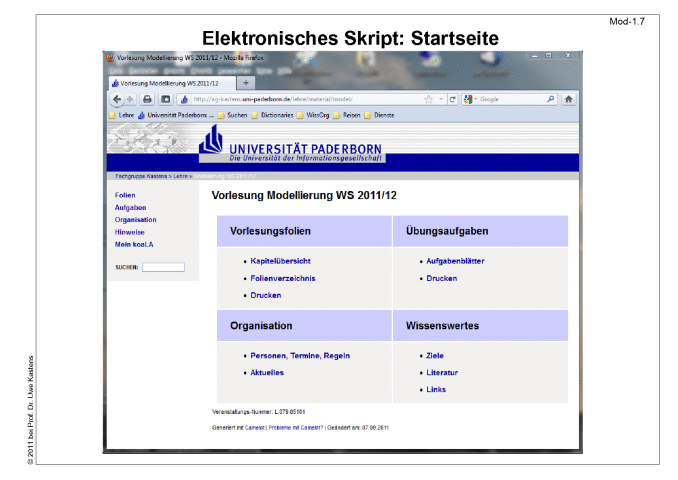Click Drucken under Übungsaufgaben
The image size is (678, 480).
tap(441, 278)
